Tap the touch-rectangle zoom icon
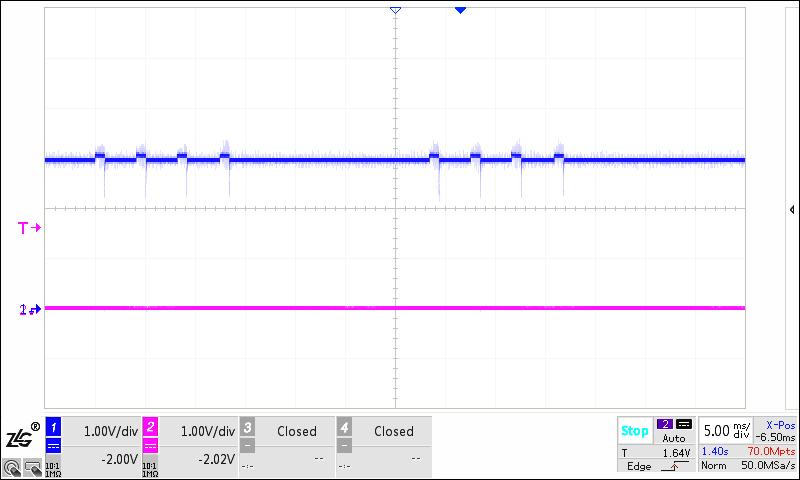The width and height of the screenshot is (800, 480). click(x=33, y=467)
